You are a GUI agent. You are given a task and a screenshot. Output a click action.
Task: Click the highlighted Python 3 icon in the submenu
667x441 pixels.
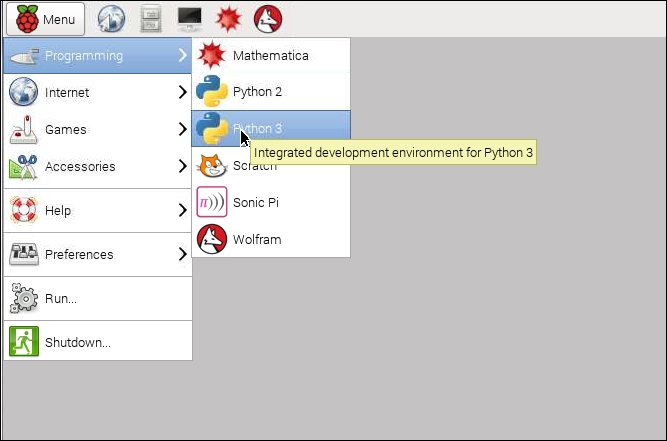(x=212, y=128)
